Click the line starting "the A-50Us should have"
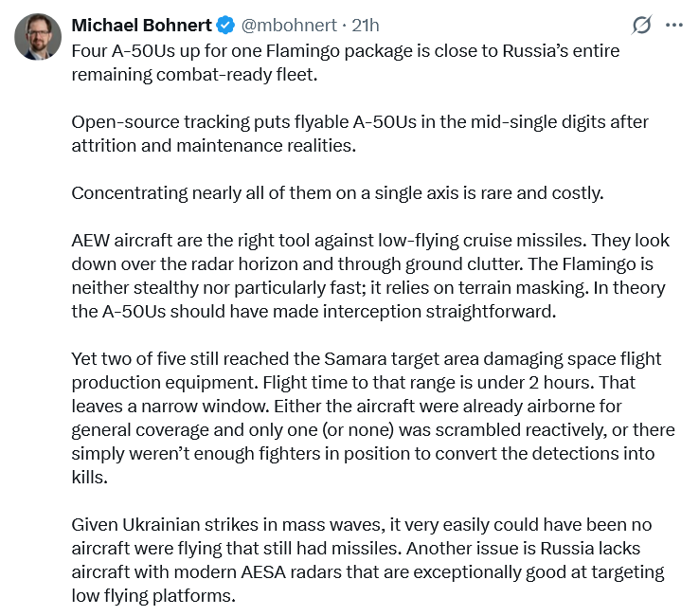699x616 pixels. [314, 312]
